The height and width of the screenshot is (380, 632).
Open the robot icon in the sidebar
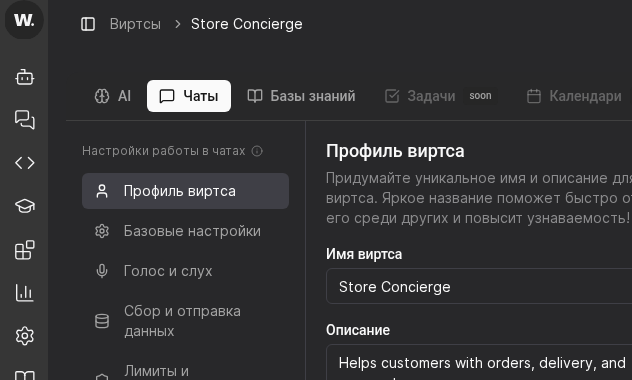(25, 77)
